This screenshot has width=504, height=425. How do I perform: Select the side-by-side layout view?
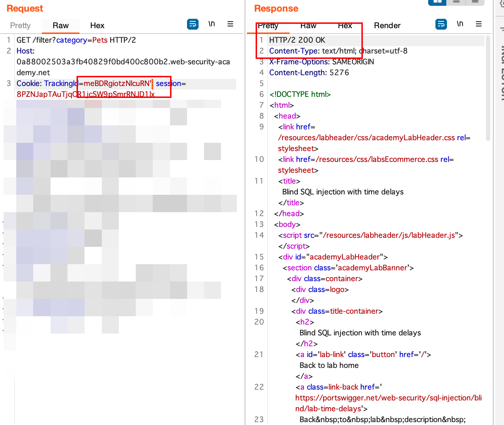(437, 3)
